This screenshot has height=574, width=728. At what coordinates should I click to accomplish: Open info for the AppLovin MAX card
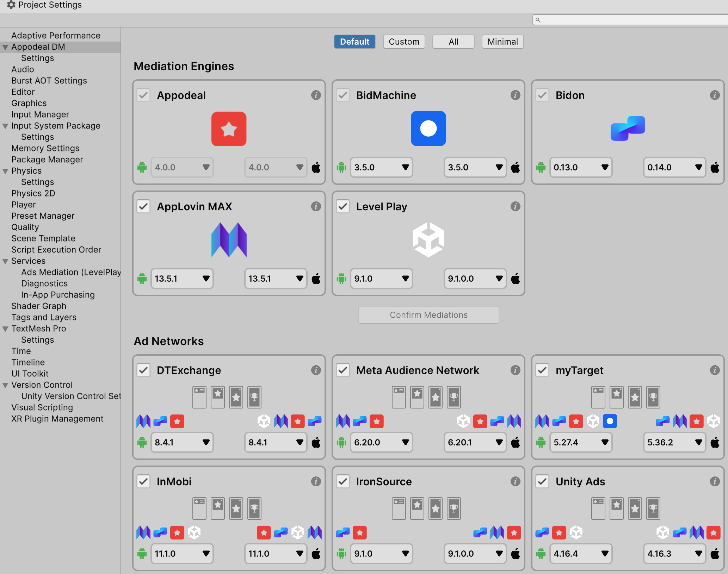tap(316, 206)
